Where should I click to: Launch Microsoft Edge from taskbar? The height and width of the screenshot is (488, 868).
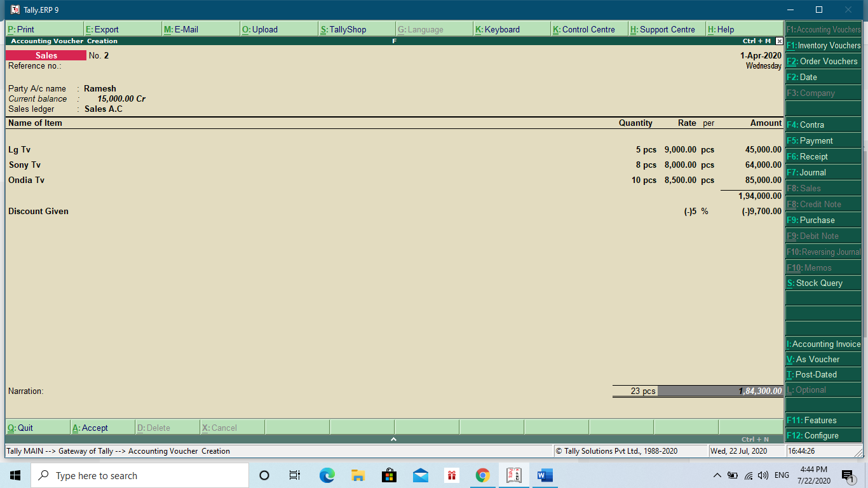point(327,475)
